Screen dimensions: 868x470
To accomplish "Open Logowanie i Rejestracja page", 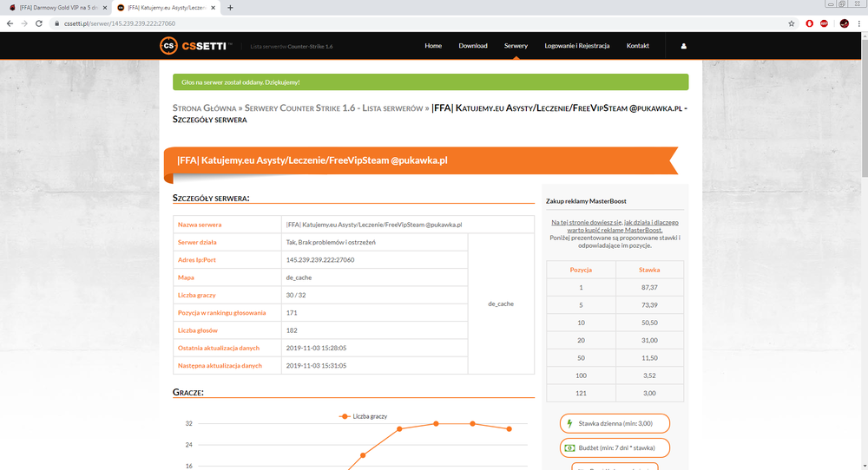I will [x=577, y=46].
